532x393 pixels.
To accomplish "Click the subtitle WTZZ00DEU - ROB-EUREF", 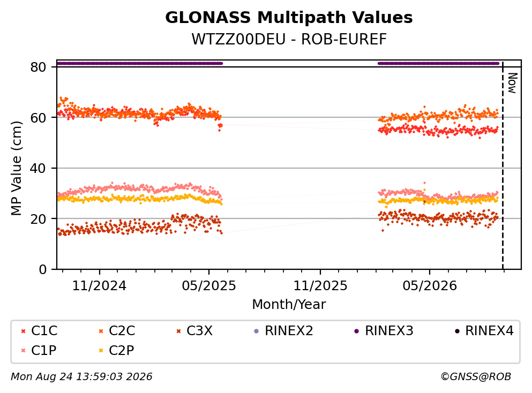I will tap(289, 39).
